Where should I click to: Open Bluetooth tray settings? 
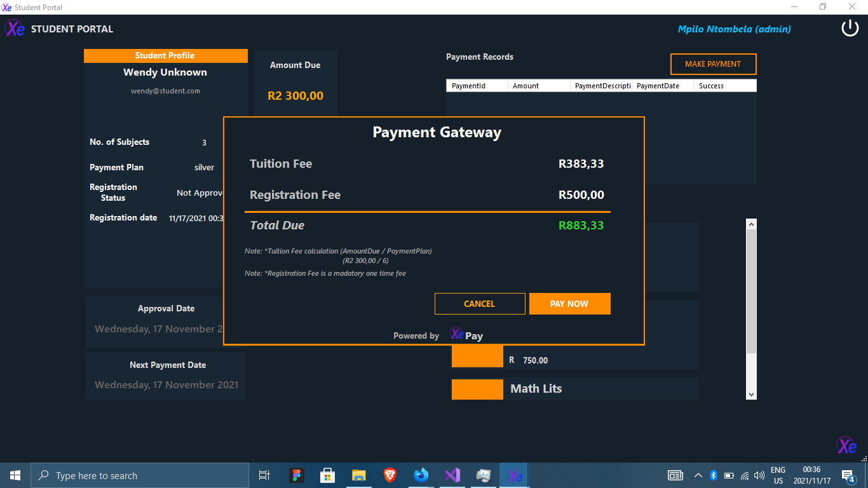713,475
